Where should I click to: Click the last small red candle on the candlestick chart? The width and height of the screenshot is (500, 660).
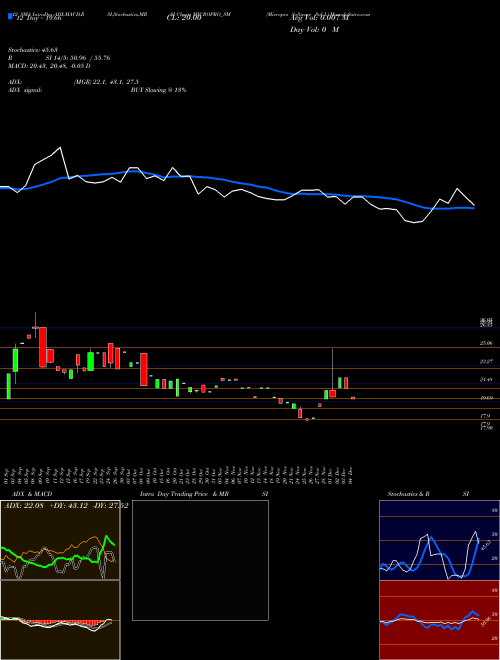click(x=353, y=398)
